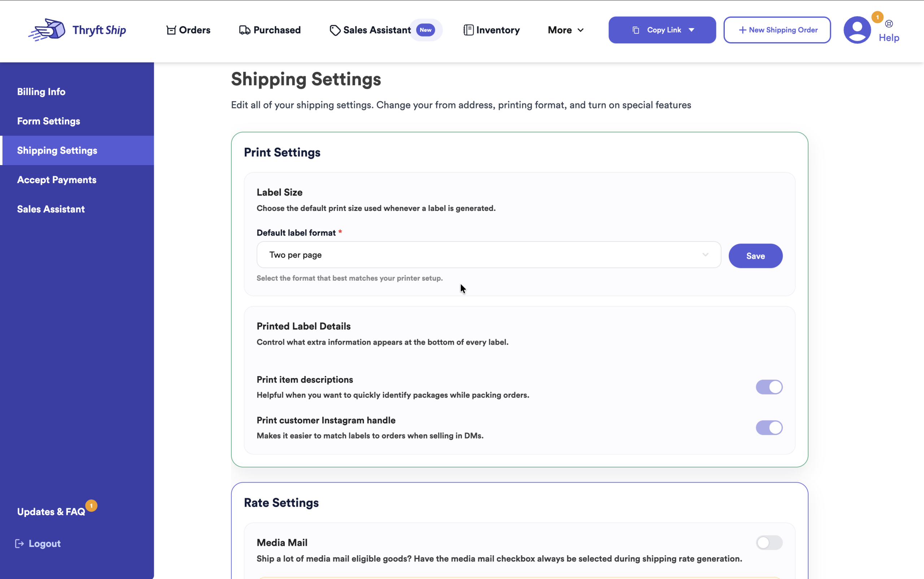Select Shipping Settings in sidebar

click(x=77, y=151)
